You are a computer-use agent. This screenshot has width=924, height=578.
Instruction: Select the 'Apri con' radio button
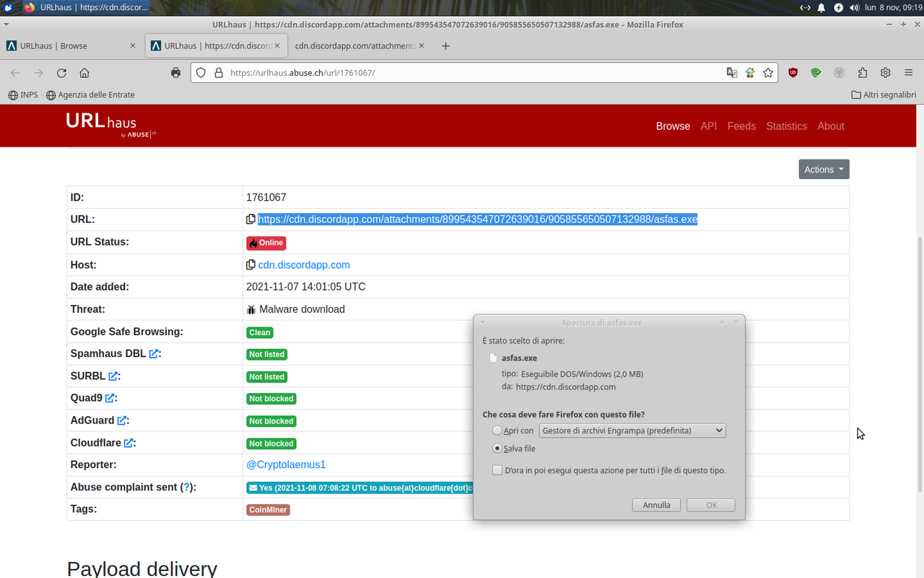pos(497,431)
